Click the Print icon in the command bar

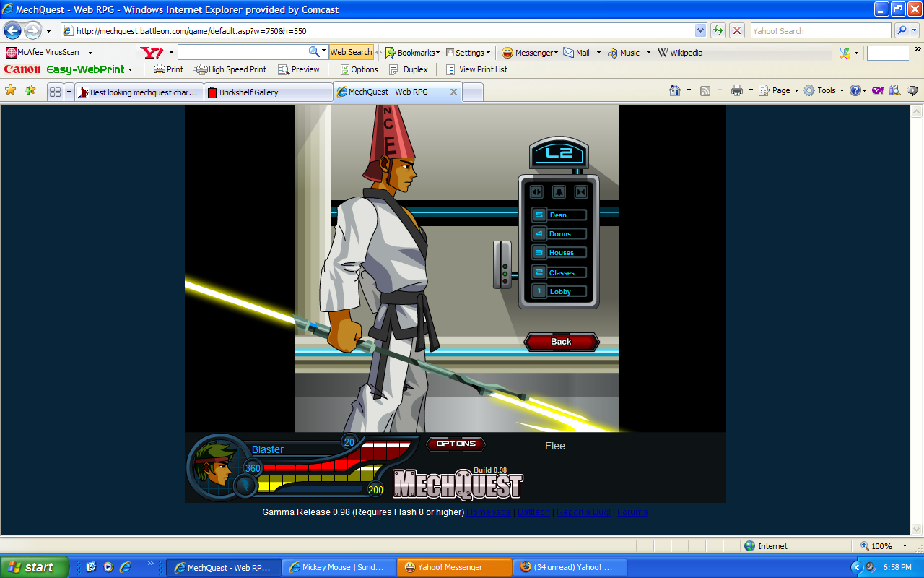(x=736, y=90)
